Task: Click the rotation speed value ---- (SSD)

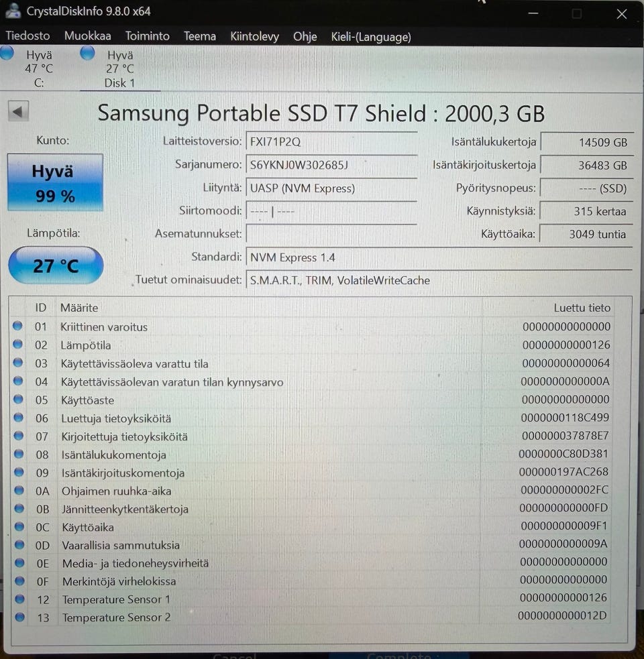Action: (x=587, y=188)
